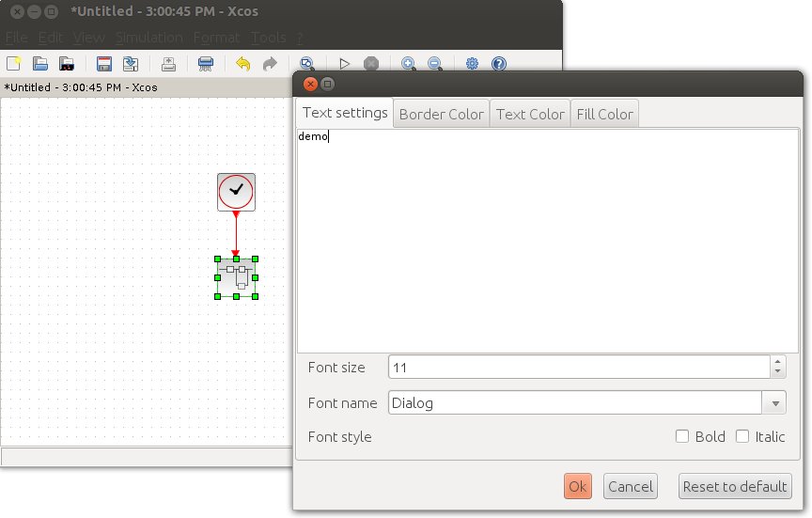
Task: Click the Setup gear icon in toolbar
Action: point(473,64)
